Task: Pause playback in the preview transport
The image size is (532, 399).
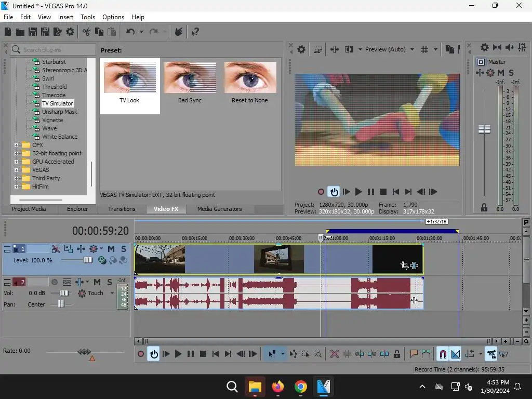Action: coord(371,192)
